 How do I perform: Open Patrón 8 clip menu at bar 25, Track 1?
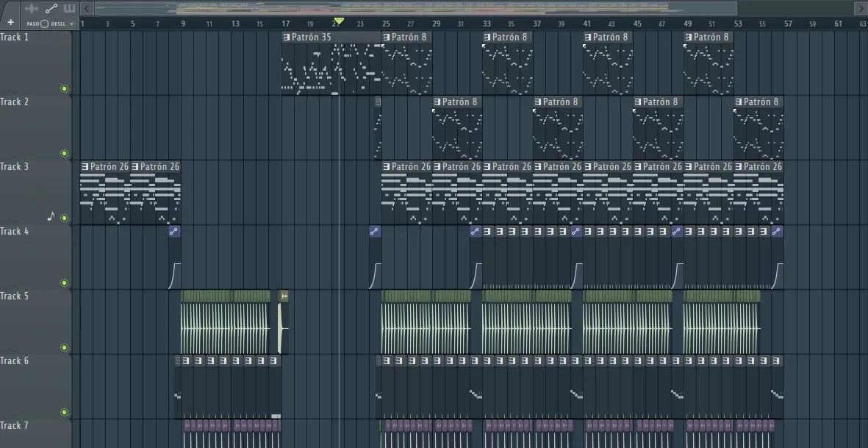387,37
